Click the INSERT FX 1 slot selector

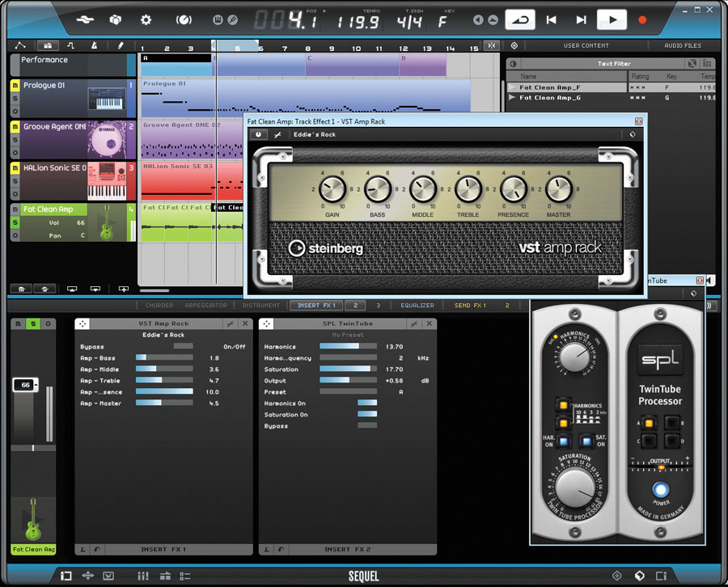163,549
